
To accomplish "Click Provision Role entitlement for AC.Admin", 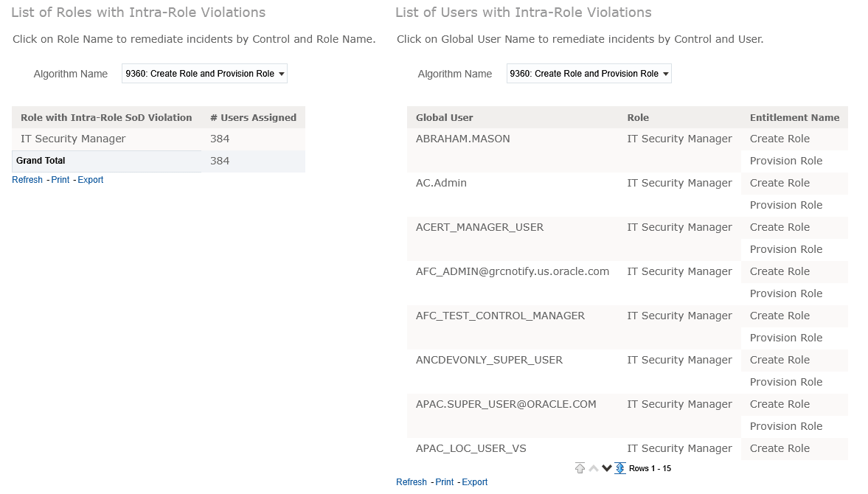I will click(x=786, y=205).
